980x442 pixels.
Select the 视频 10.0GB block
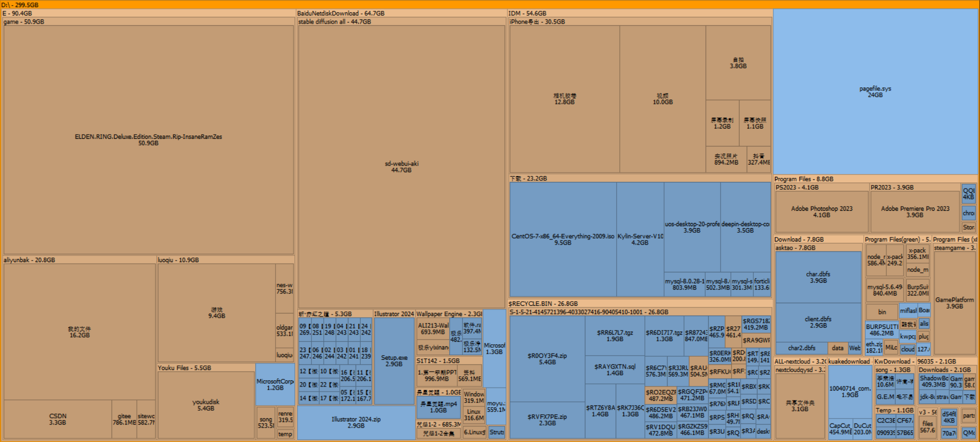tap(662, 99)
